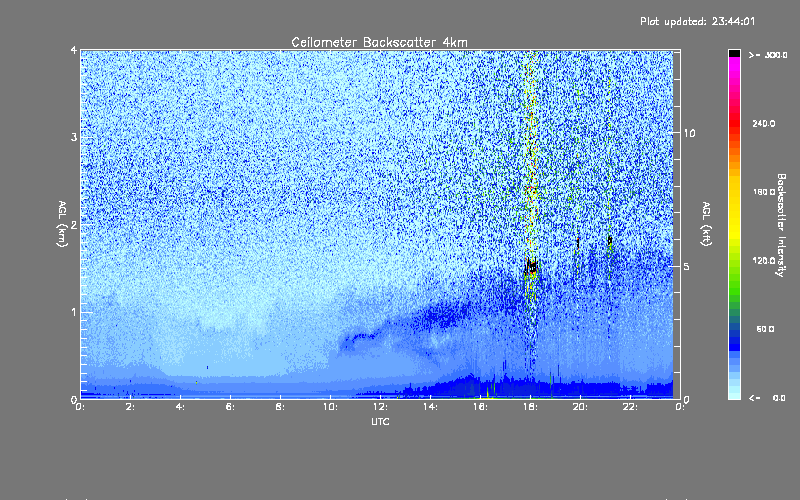Click the 60.0 colorbar value
This screenshot has width=800, height=500.
tap(765, 329)
